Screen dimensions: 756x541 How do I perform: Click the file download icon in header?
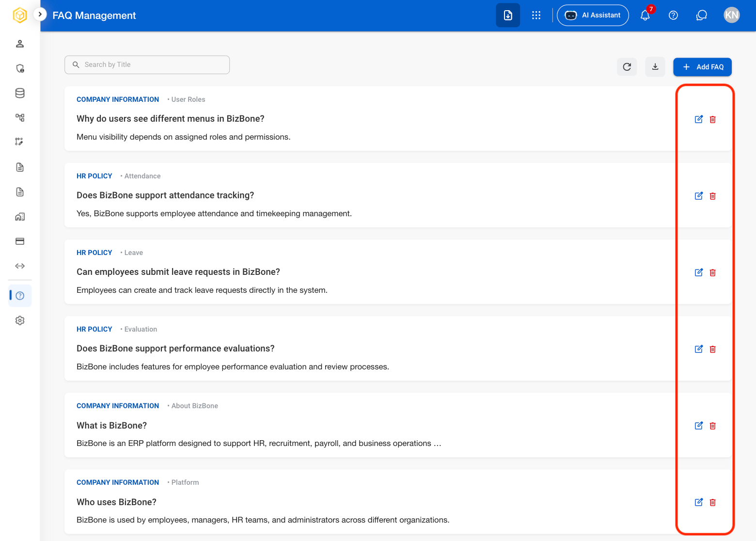[x=508, y=15]
